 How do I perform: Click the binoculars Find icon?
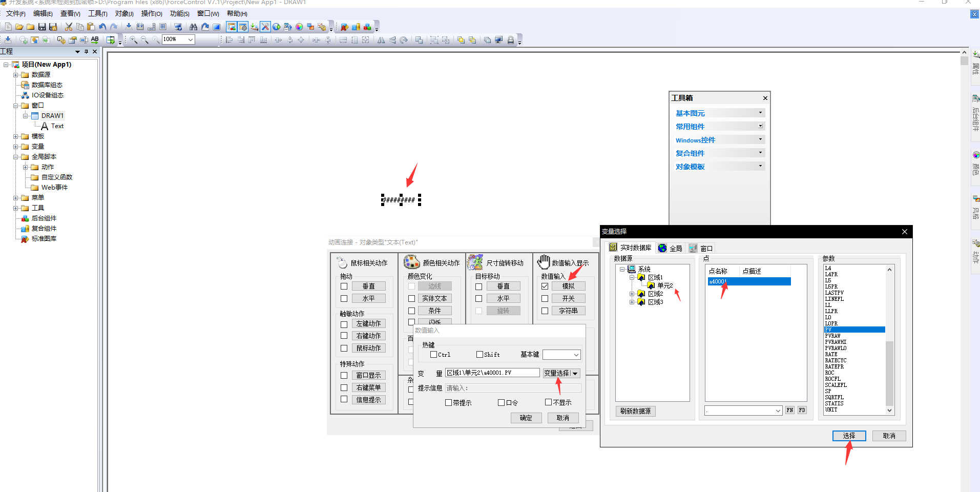[193, 27]
